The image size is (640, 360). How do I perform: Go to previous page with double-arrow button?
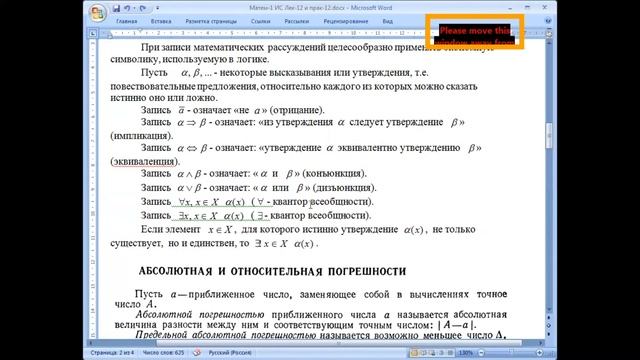click(x=549, y=318)
